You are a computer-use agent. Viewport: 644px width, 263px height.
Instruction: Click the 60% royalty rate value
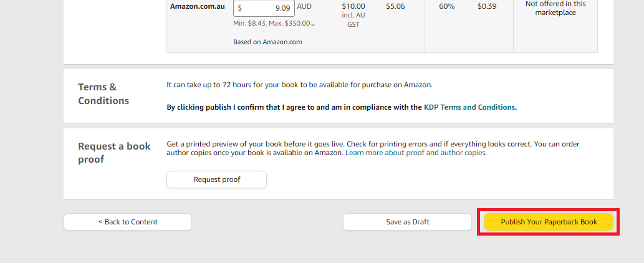(x=446, y=7)
